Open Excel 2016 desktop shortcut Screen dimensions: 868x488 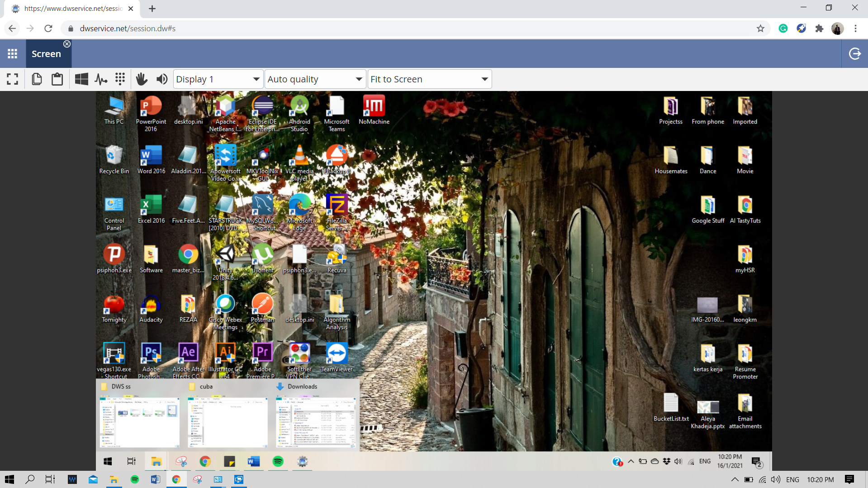pyautogui.click(x=151, y=209)
